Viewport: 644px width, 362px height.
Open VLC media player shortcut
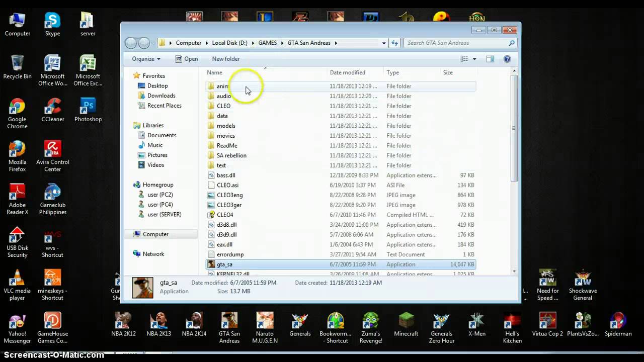(17, 285)
